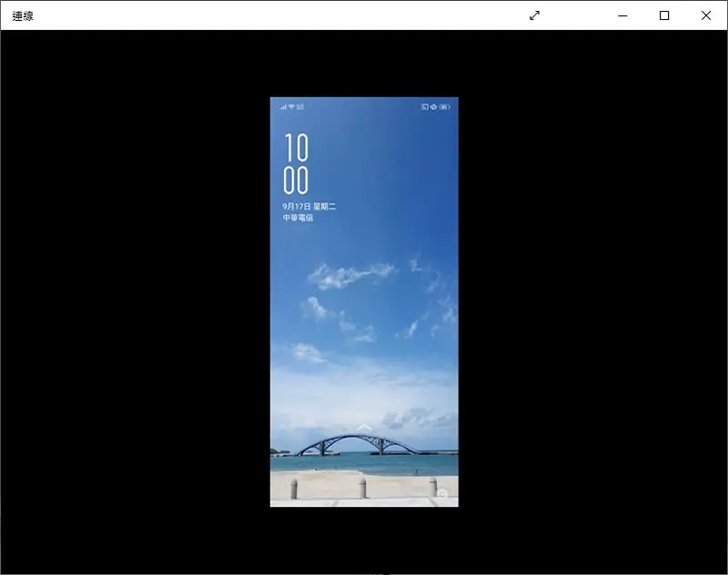Minimize the 連線 window
Image resolution: width=728 pixels, height=575 pixels.
623,15
